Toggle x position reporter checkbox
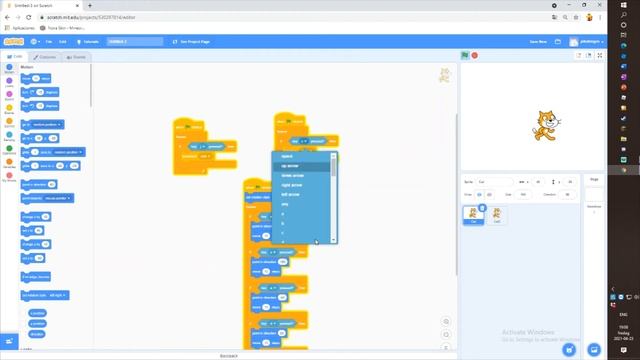Viewport: 640px width, 360px height. (x=24, y=313)
